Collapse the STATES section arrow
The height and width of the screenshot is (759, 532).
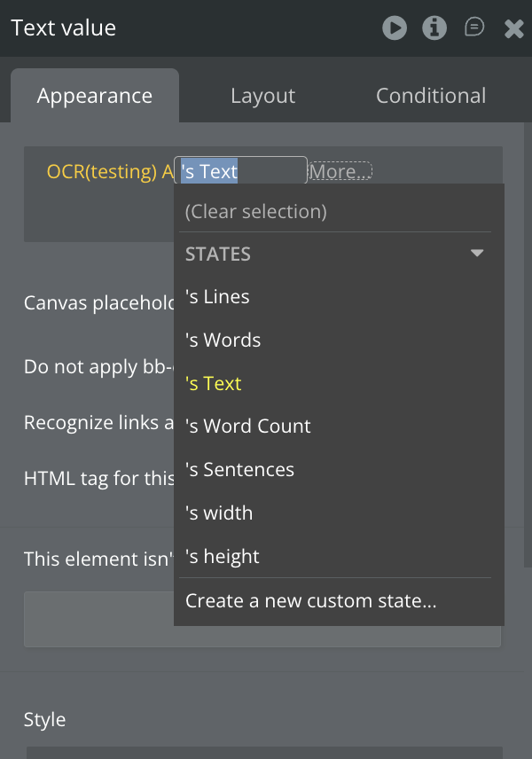tap(477, 254)
